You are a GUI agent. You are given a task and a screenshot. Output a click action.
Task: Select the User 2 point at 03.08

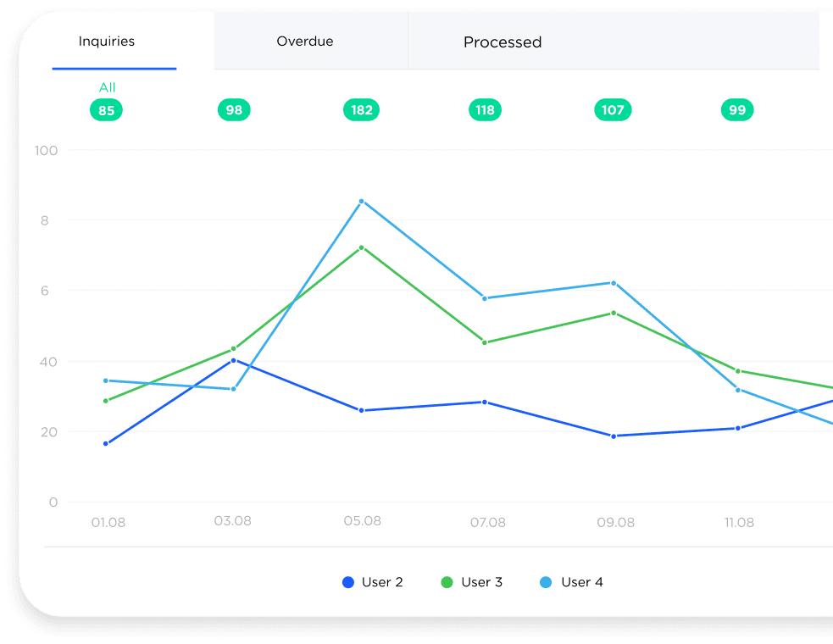[x=234, y=360]
